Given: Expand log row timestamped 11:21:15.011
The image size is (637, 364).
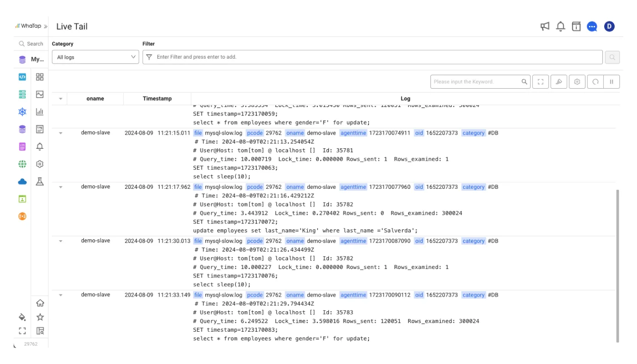Looking at the screenshot, I should (60, 133).
